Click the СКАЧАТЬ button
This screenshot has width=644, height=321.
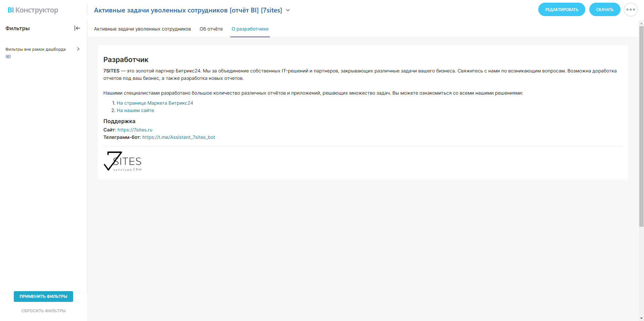(605, 9)
